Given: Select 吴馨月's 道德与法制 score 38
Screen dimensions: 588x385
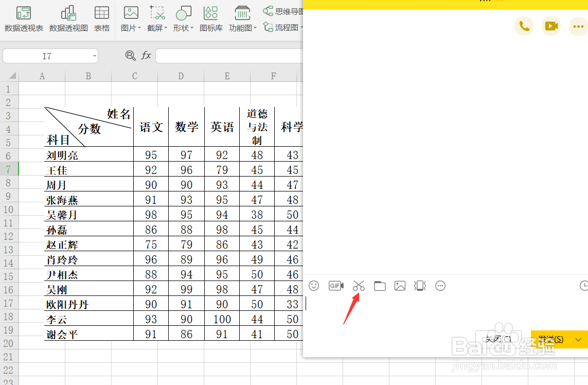Looking at the screenshot, I should pyautogui.click(x=257, y=214).
